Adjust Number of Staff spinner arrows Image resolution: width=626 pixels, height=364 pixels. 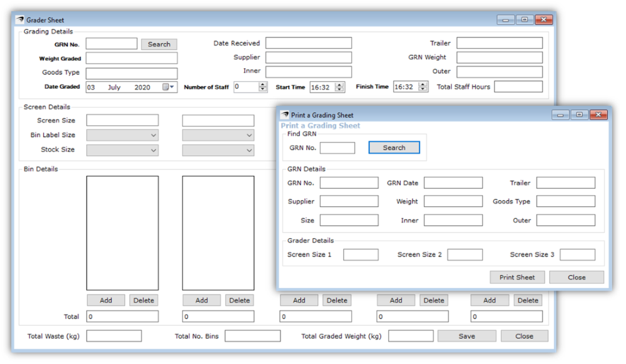[263, 86]
